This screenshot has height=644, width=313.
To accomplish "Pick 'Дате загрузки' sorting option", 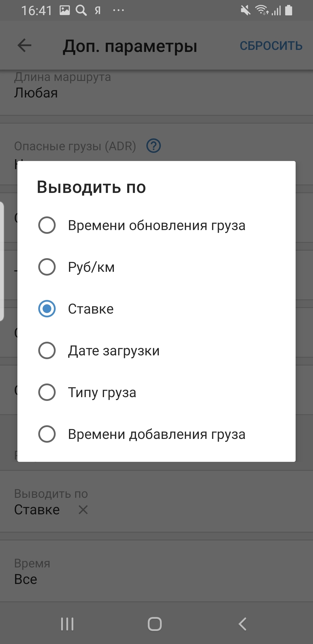I will click(47, 350).
